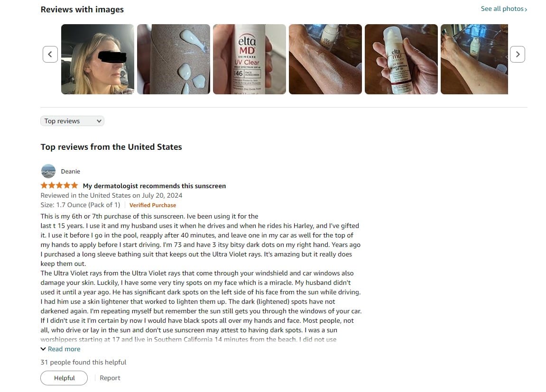Viewport: 546px width, 392px height.
Task: Open the last partially visible review photo
Action: click(474, 59)
